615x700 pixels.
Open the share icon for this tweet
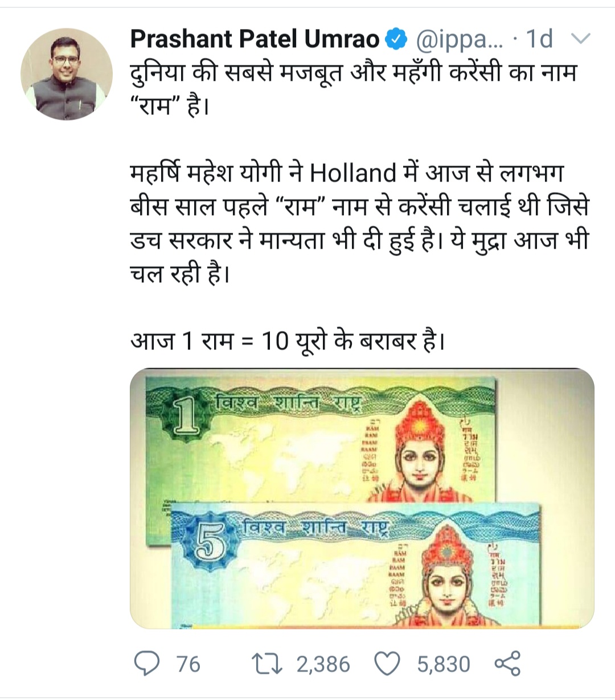(508, 664)
